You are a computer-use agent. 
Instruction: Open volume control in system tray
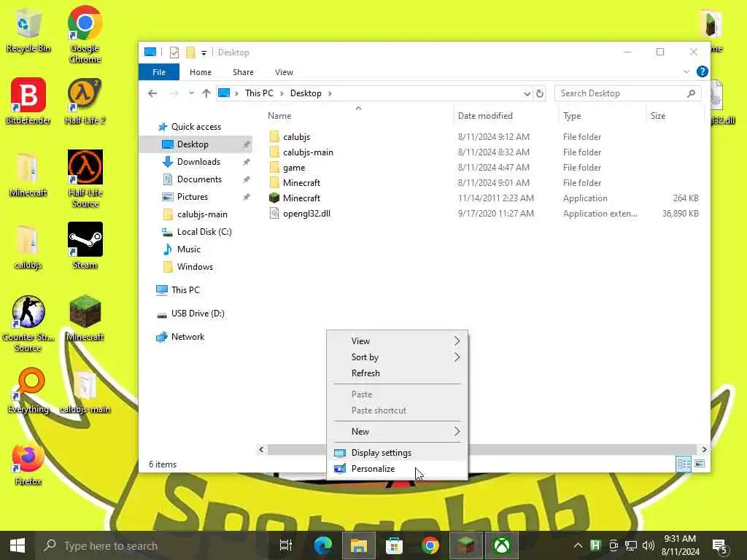pyautogui.click(x=648, y=545)
